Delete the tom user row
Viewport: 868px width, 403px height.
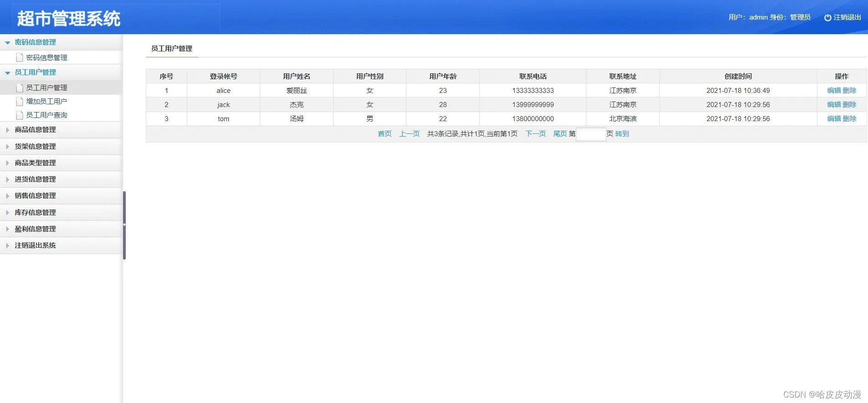[x=849, y=119]
